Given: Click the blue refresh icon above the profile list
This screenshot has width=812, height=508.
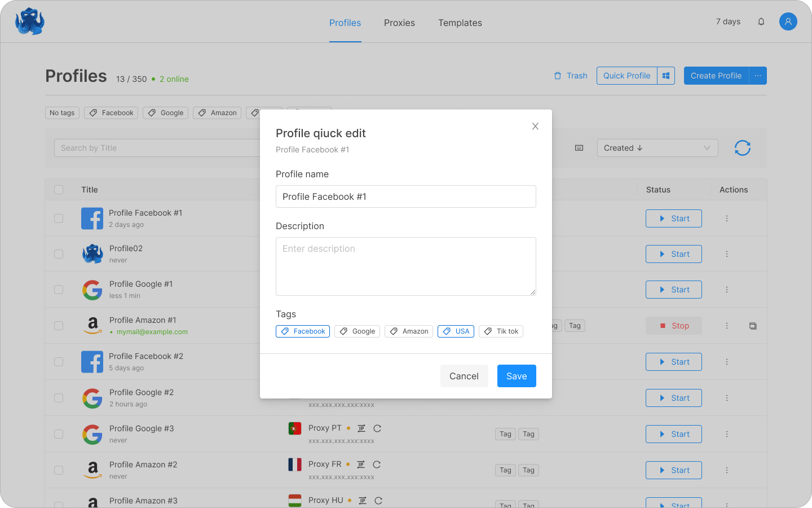Looking at the screenshot, I should click(x=743, y=148).
